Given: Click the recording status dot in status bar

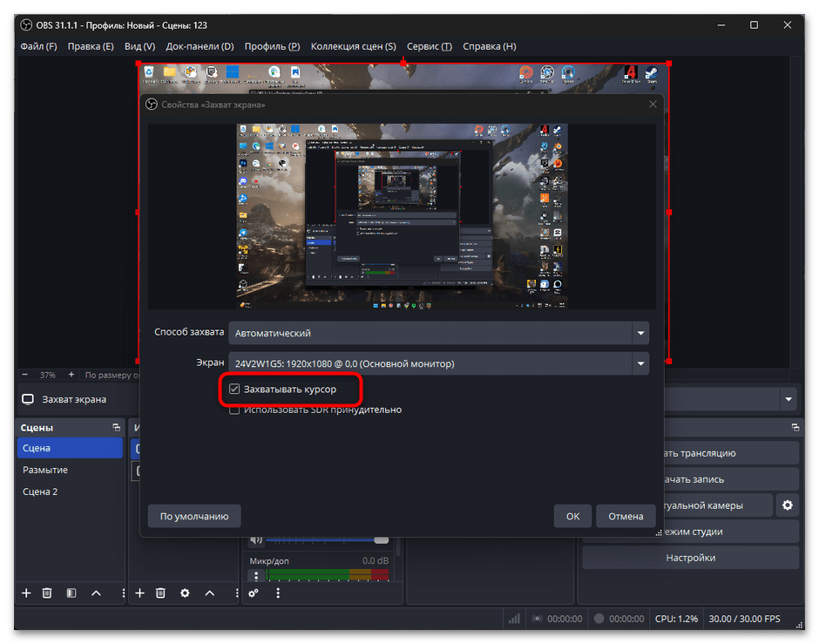Looking at the screenshot, I should click(599, 619).
